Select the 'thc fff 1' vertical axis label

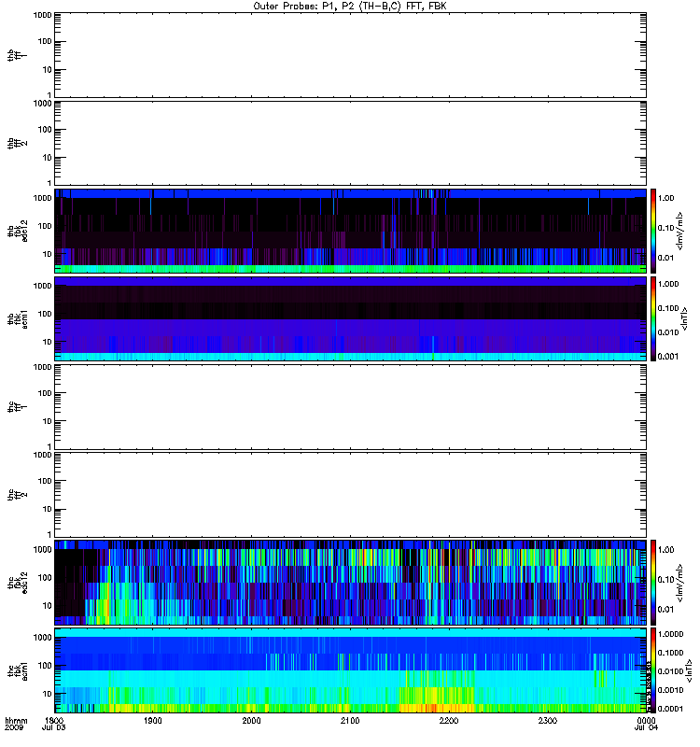[18, 407]
